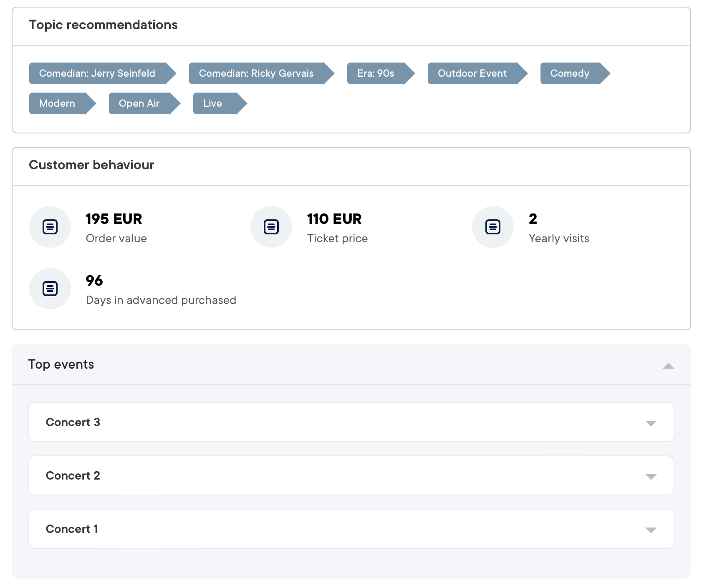Screen dimensions: 702x588
Task: Click the 195 EUR order value text
Action: [x=114, y=219]
